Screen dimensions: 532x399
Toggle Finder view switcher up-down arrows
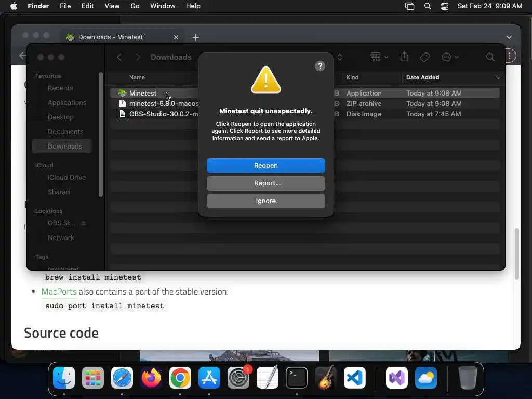pos(340,57)
